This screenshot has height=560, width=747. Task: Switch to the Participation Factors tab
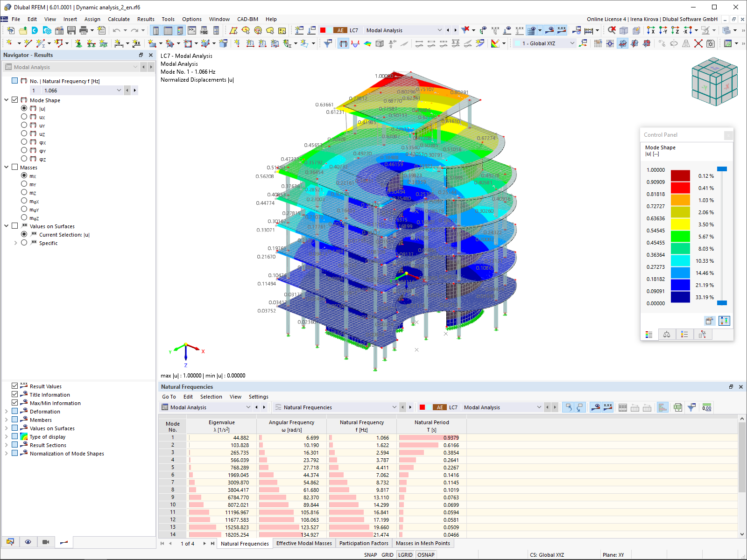pos(364,543)
